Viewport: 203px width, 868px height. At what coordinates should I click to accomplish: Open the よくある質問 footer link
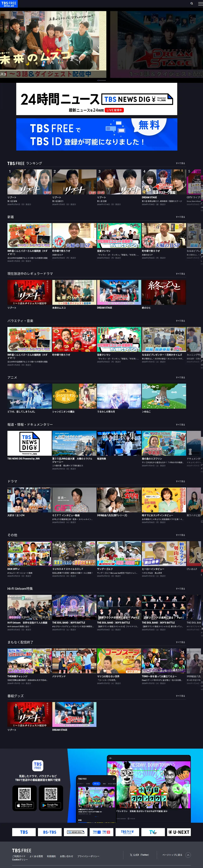(36, 856)
